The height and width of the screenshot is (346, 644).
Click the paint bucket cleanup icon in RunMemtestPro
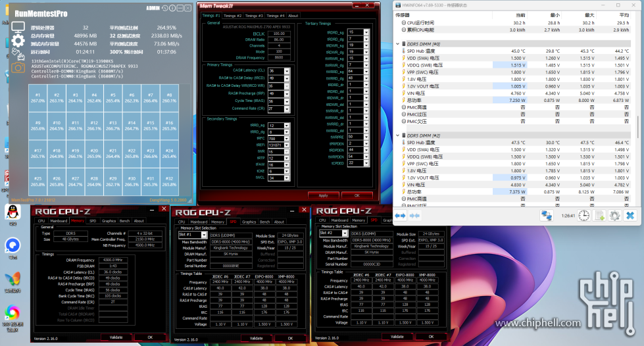16,53
